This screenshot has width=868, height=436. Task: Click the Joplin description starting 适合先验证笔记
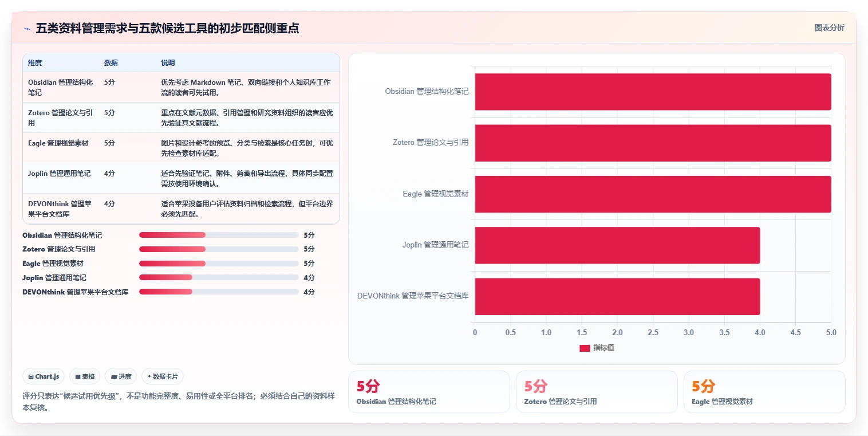pyautogui.click(x=247, y=178)
